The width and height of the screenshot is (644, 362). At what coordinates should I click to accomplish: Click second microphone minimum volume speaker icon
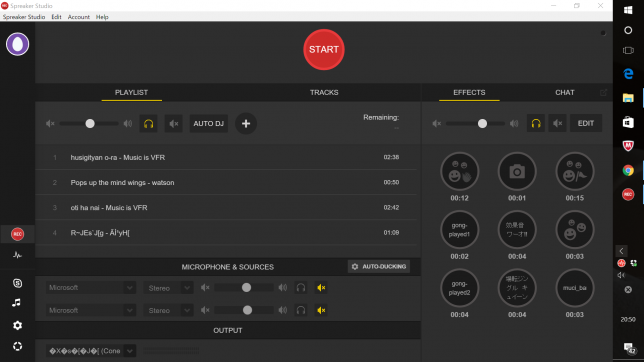tap(205, 310)
